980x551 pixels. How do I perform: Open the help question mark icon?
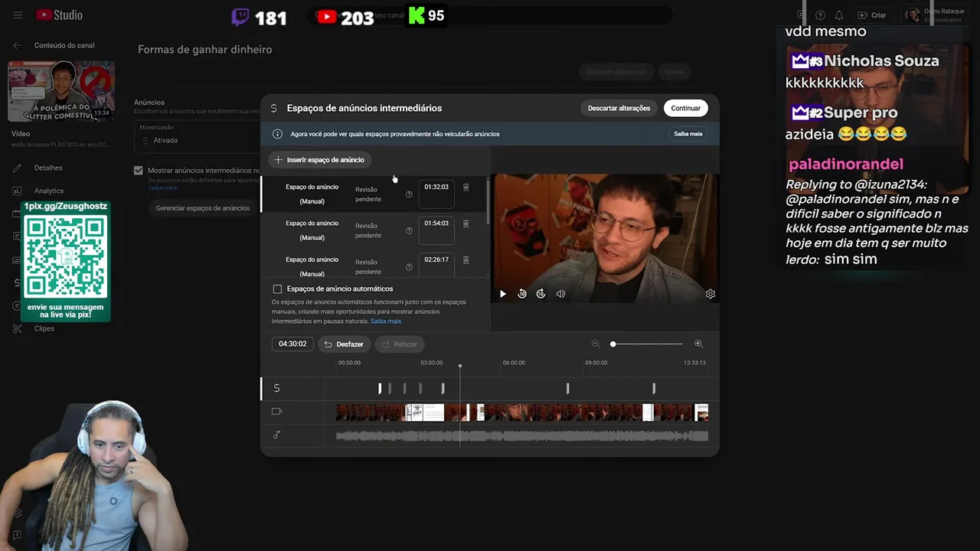[820, 15]
